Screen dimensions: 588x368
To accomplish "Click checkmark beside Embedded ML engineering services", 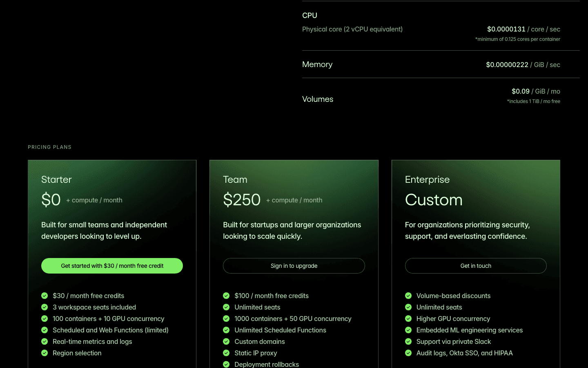I will pyautogui.click(x=408, y=330).
